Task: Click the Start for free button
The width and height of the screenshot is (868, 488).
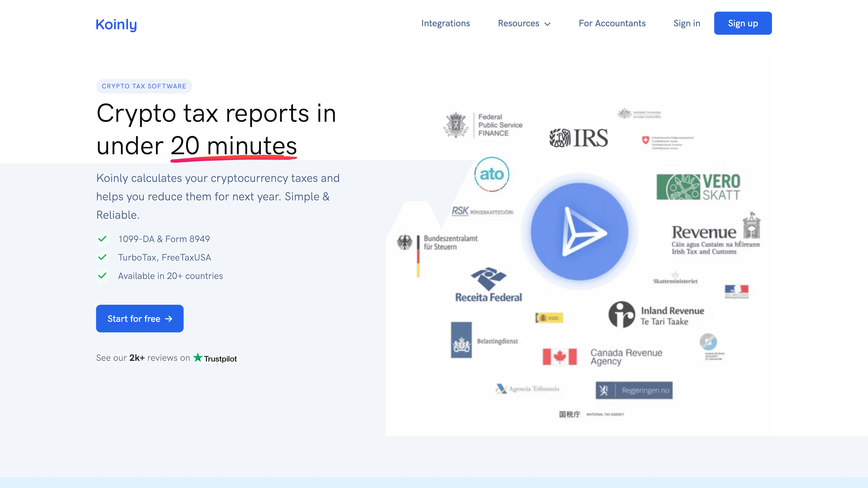Action: pos(140,319)
